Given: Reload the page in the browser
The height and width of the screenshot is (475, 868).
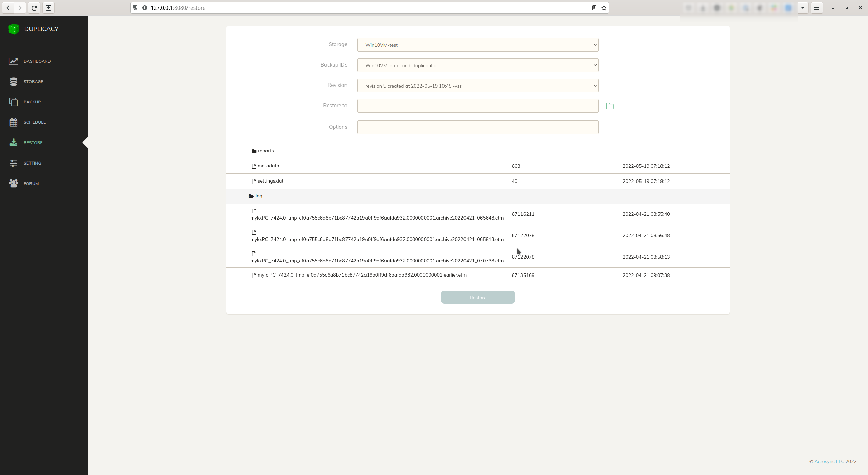Looking at the screenshot, I should click(34, 8).
